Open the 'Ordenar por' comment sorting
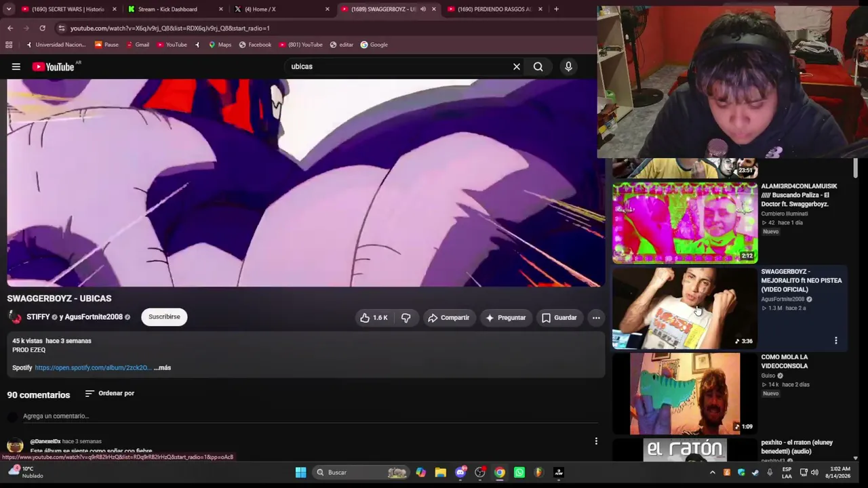 110,393
